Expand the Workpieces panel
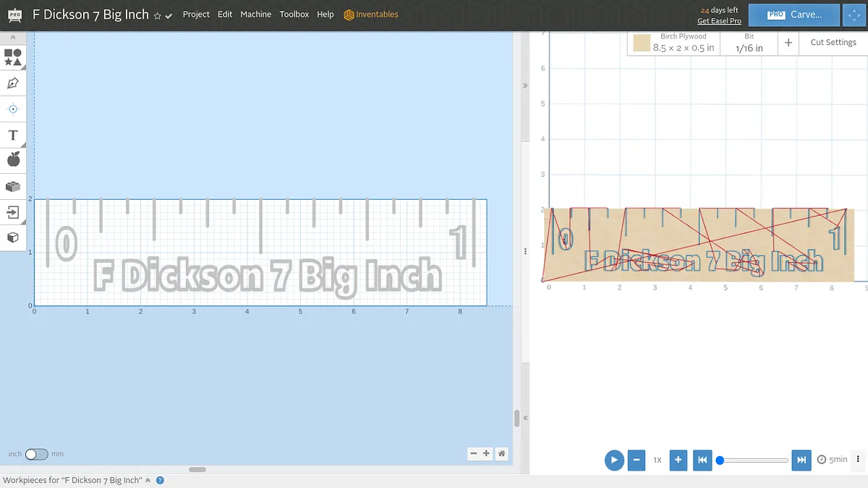The height and width of the screenshot is (488, 868). point(148,480)
